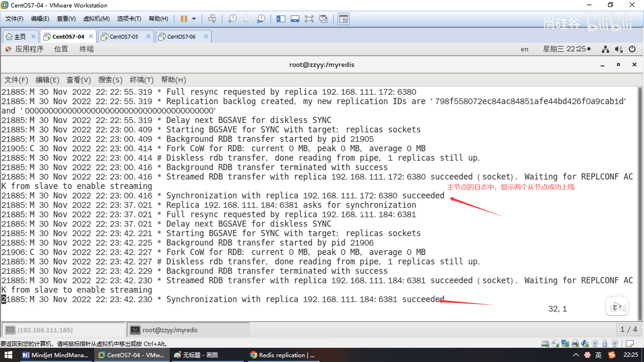
Task: Click the console view icon
Action: pos(343,19)
